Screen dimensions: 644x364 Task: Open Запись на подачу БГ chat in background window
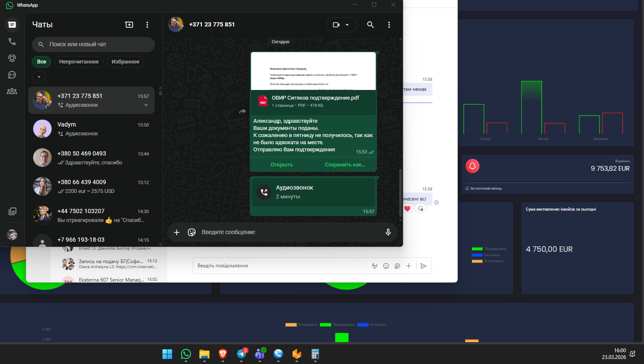110,264
